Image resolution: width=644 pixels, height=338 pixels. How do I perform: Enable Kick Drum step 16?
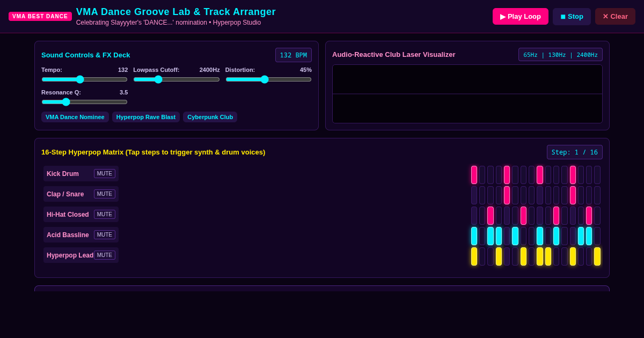click(597, 175)
